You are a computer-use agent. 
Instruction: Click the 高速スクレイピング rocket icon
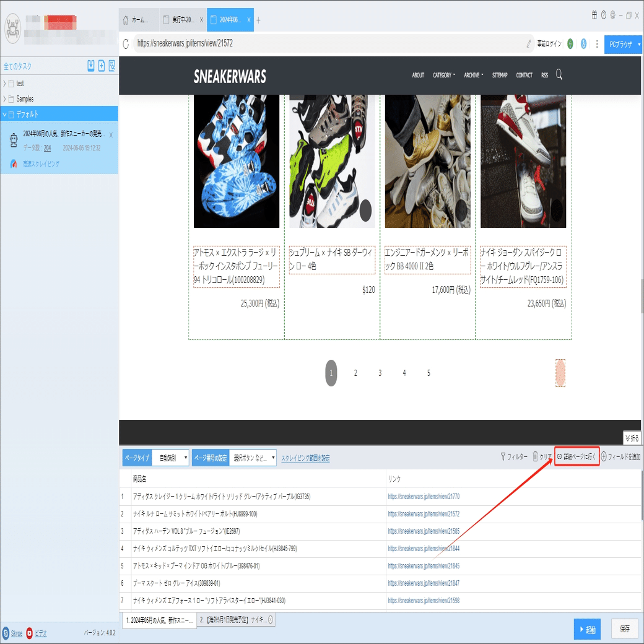(14, 164)
